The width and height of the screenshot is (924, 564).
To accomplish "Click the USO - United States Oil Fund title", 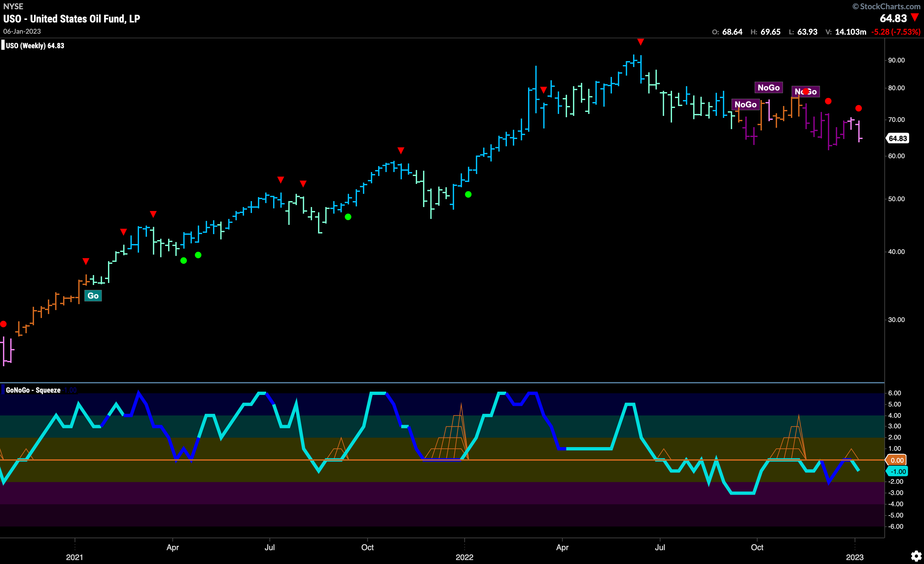I will 71,19.
